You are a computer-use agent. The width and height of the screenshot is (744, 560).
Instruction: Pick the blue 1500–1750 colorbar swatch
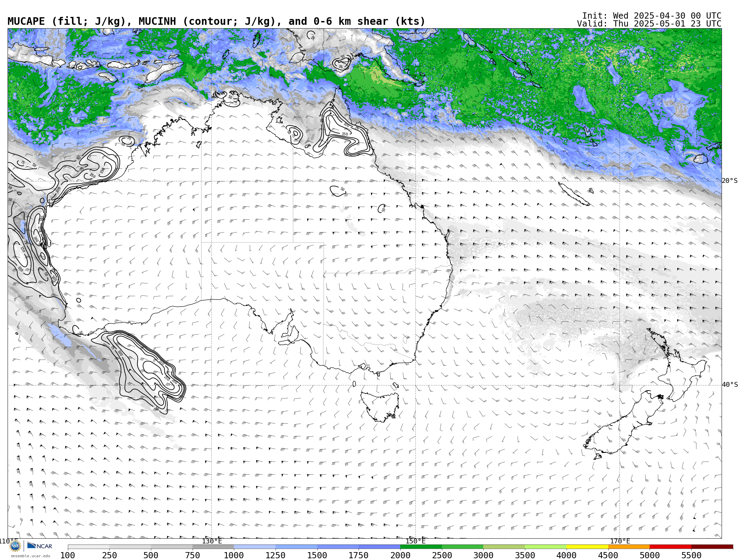(x=338, y=547)
